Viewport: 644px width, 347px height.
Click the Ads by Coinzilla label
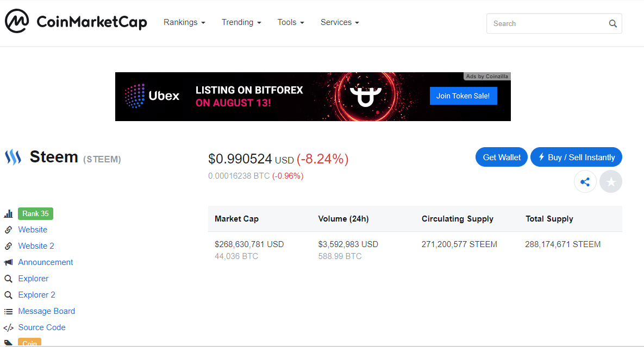point(487,76)
